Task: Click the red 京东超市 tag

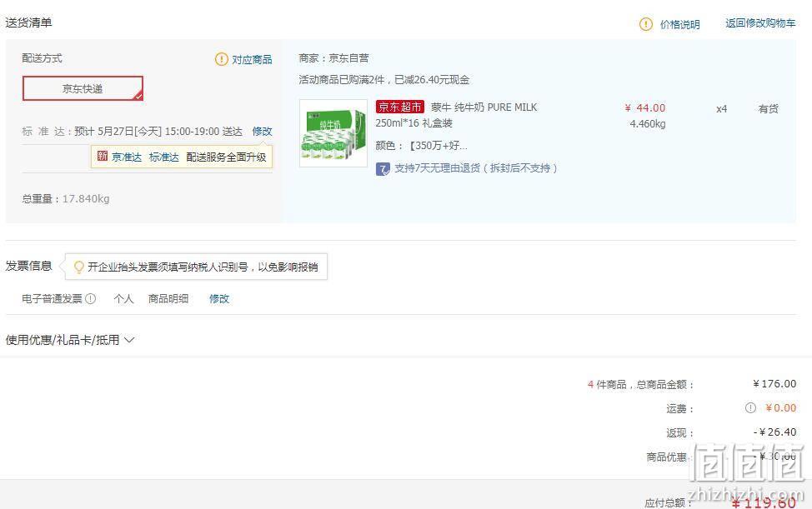Action: click(x=400, y=107)
